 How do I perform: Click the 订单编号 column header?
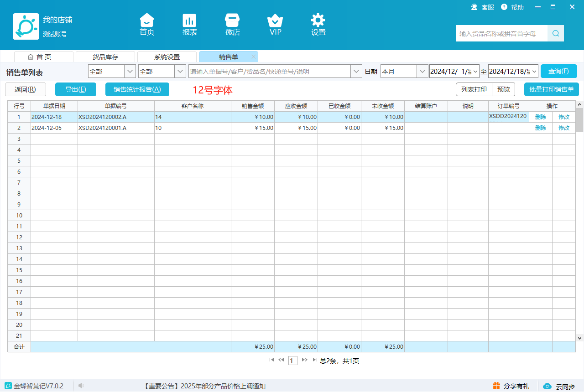[509, 106]
